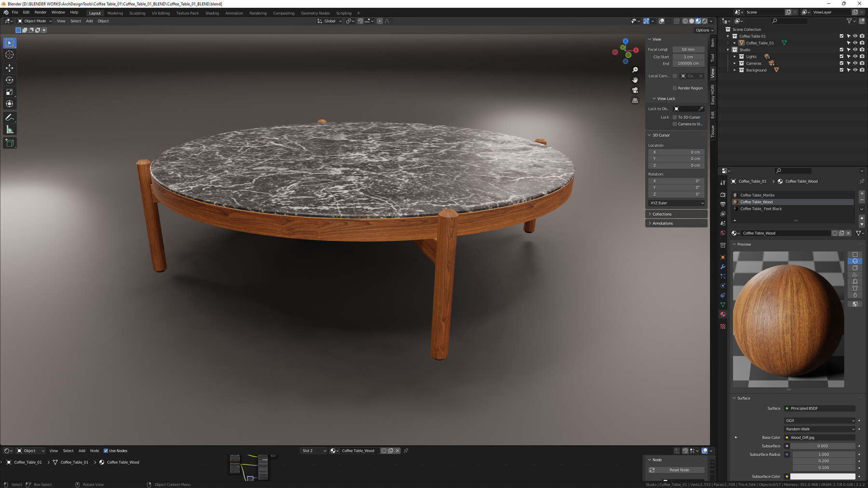Hide the Lights collection with the eye icon
Screen dimensions: 868x488
[x=854, y=56]
